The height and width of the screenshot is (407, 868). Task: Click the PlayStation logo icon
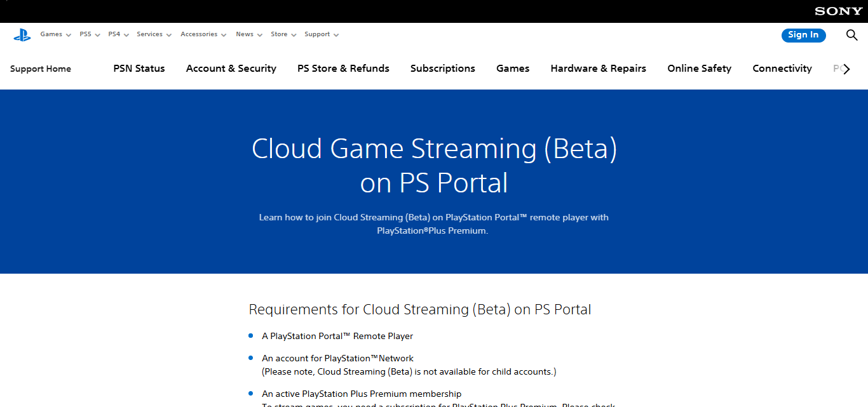pos(22,35)
